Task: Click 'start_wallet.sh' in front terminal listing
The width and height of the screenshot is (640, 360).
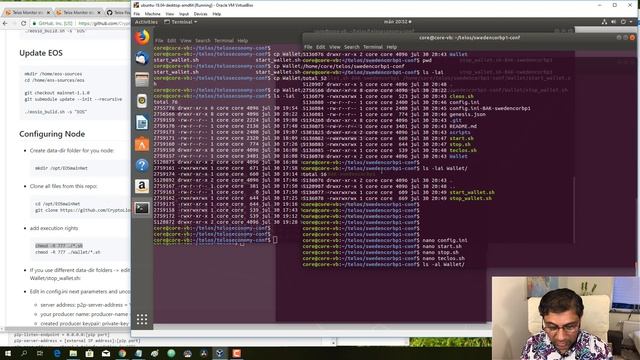Action: (x=472, y=192)
